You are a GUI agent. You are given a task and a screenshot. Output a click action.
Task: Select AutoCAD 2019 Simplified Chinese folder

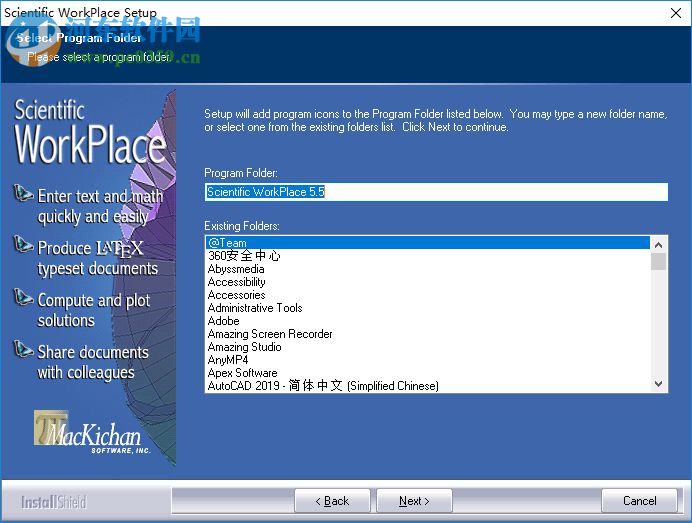point(427,386)
